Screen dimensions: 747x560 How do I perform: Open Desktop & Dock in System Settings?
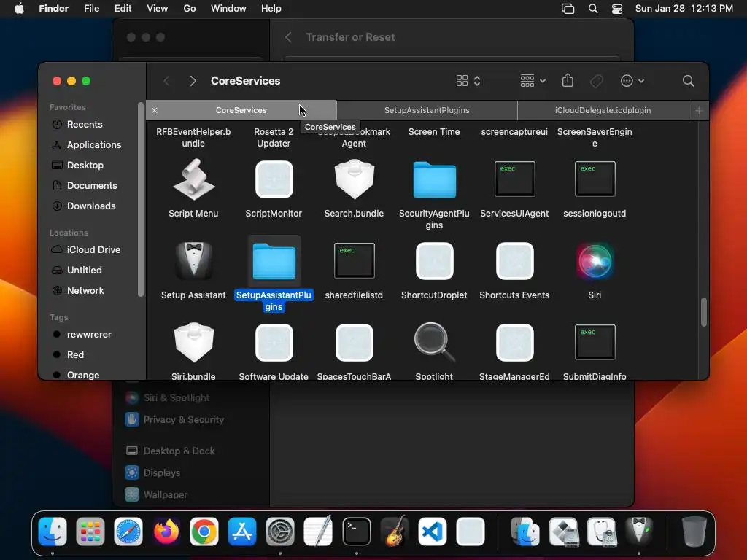[x=179, y=451]
